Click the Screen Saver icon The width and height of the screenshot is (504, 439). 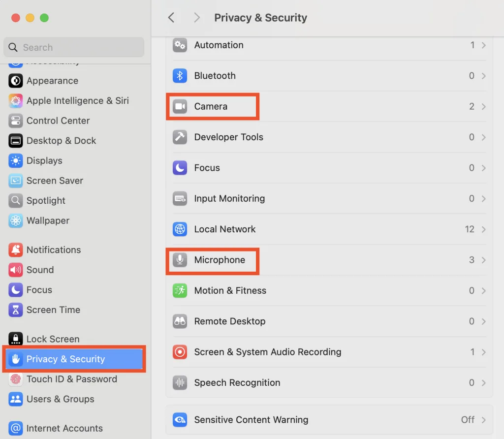(15, 181)
